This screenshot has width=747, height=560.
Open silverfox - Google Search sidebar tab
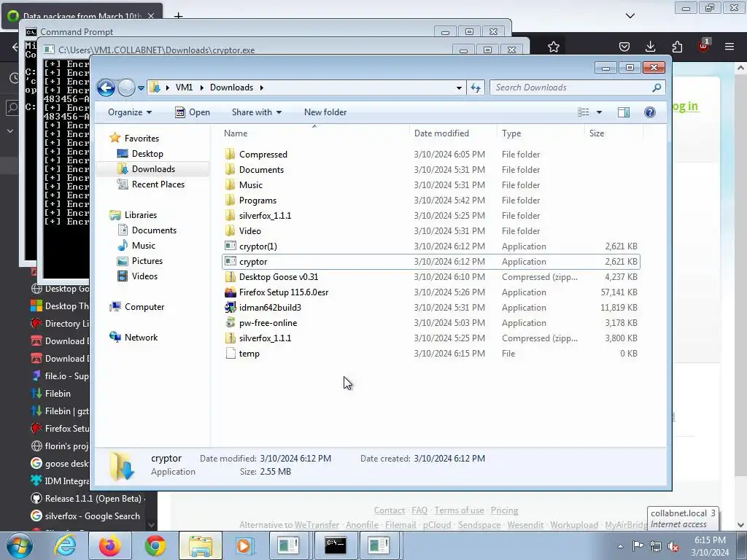[x=86, y=516]
